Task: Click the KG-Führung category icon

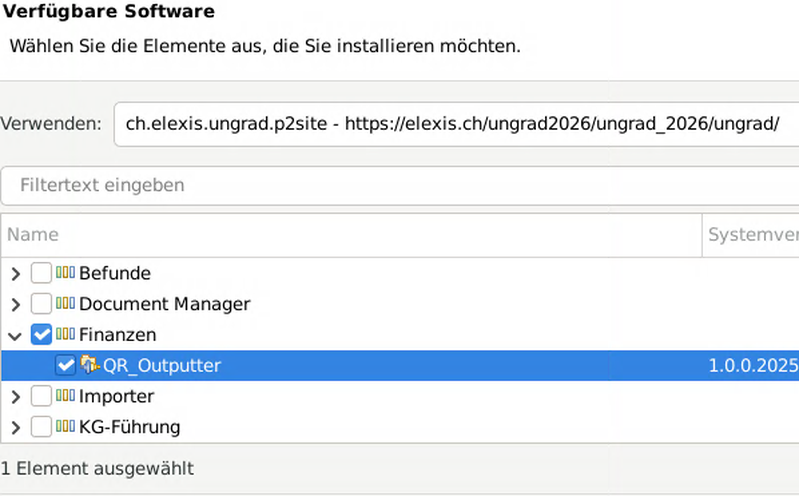Action: point(66,428)
